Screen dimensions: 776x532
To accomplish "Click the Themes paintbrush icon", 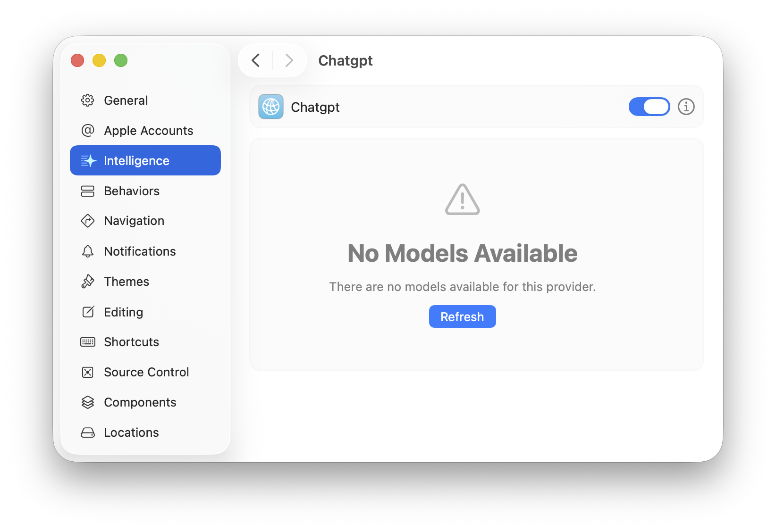I will pyautogui.click(x=88, y=282).
